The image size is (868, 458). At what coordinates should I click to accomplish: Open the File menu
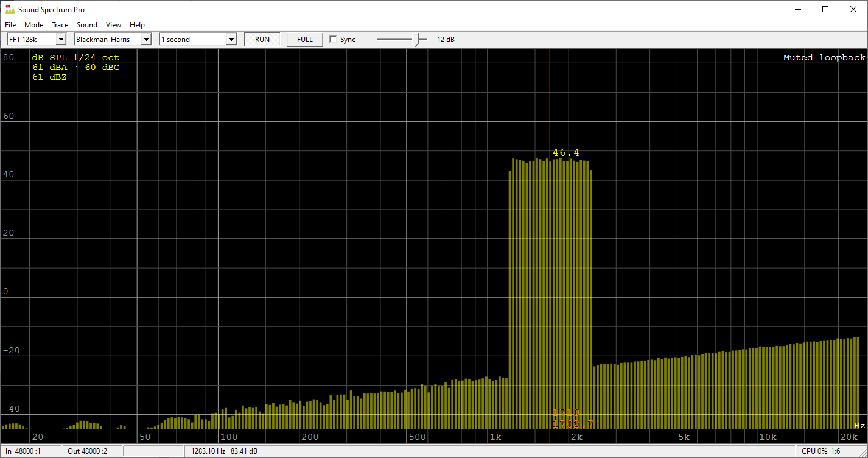click(x=10, y=24)
